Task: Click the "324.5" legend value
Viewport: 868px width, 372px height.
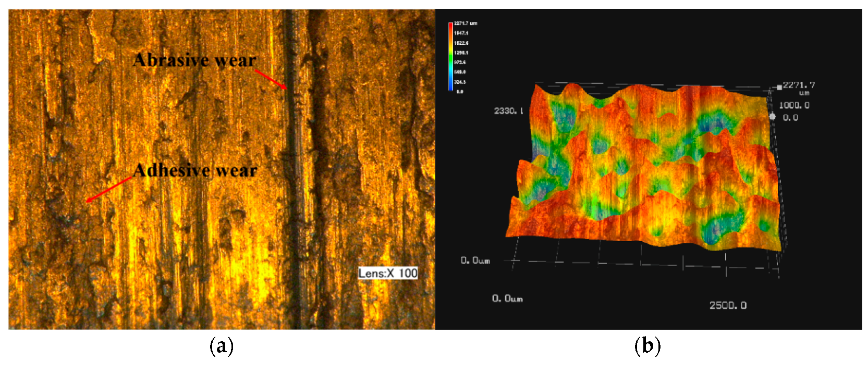Action: tap(460, 82)
